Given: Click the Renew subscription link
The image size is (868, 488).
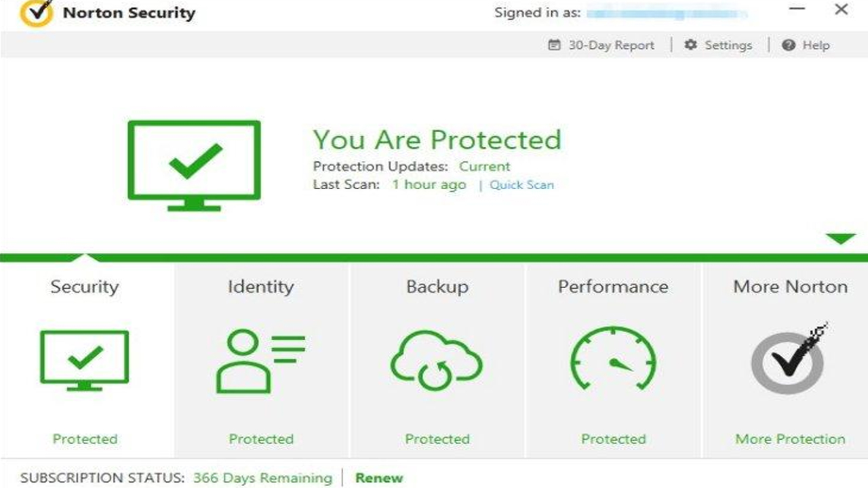Looking at the screenshot, I should coord(379,478).
